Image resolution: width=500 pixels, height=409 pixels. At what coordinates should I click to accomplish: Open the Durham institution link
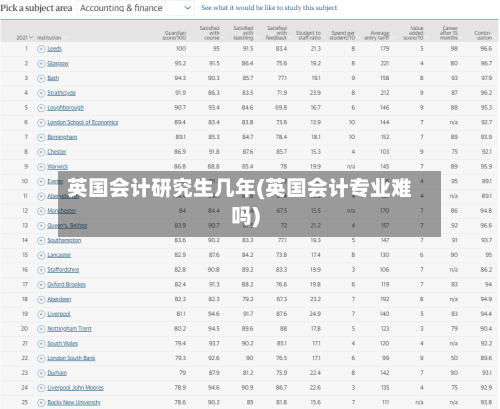(57, 373)
